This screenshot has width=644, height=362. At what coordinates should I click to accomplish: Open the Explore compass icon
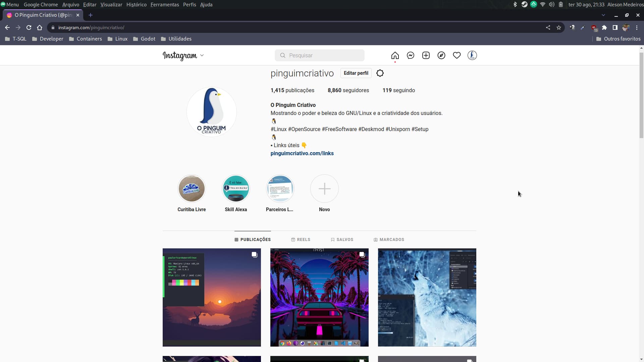(441, 55)
